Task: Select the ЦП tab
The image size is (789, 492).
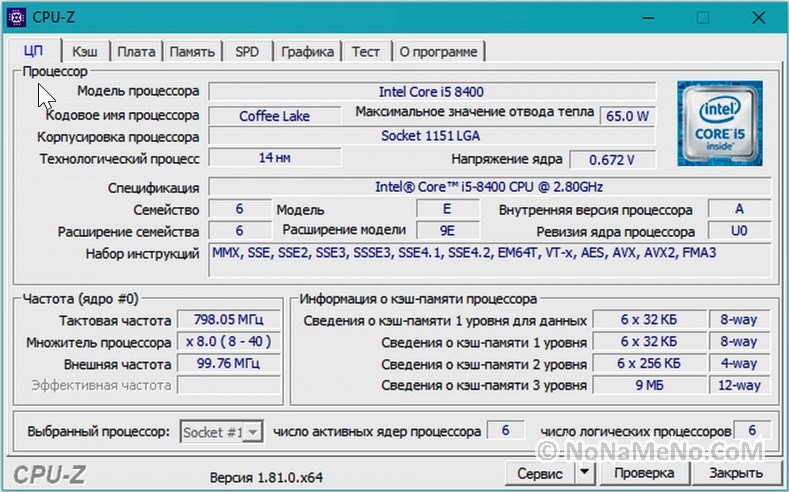Action: tap(32, 51)
